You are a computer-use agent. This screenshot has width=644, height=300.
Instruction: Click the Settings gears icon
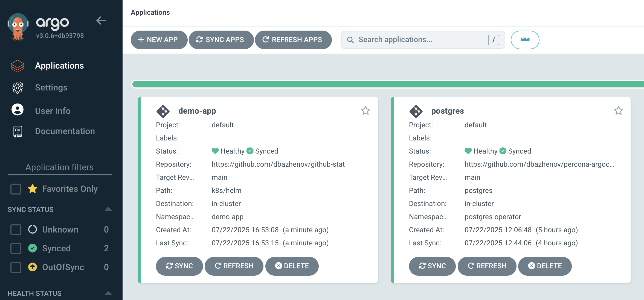18,88
